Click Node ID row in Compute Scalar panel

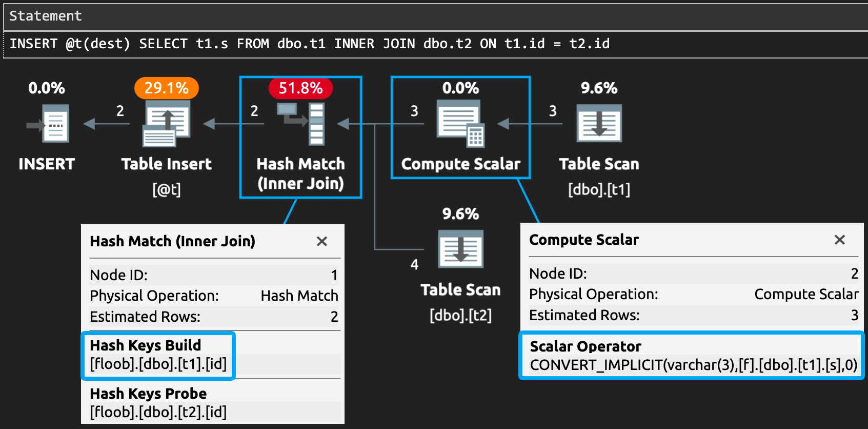click(694, 274)
